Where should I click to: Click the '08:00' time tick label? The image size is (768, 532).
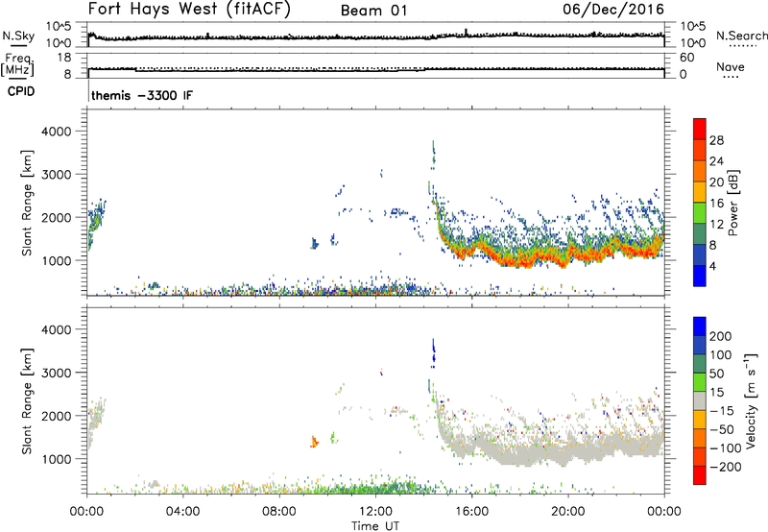click(279, 512)
